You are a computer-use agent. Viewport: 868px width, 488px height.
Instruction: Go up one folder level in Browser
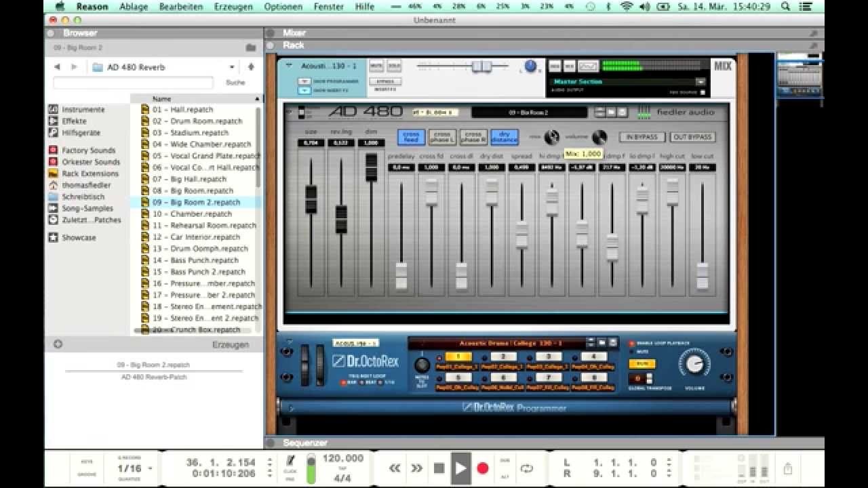pos(251,67)
